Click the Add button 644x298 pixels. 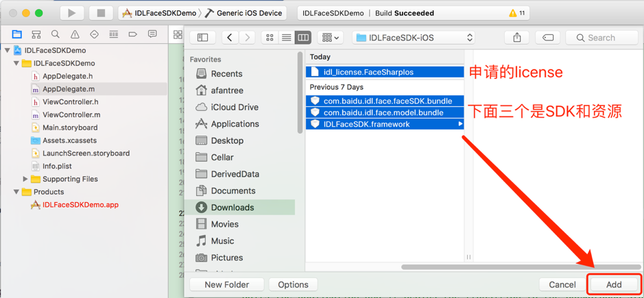[x=614, y=284]
